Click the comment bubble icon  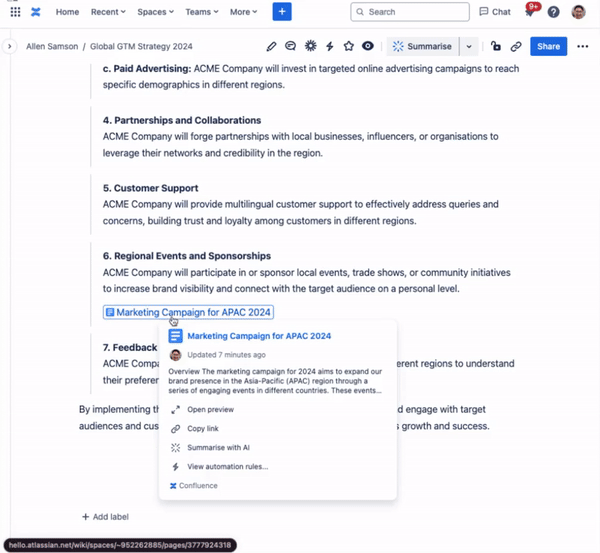click(x=290, y=46)
